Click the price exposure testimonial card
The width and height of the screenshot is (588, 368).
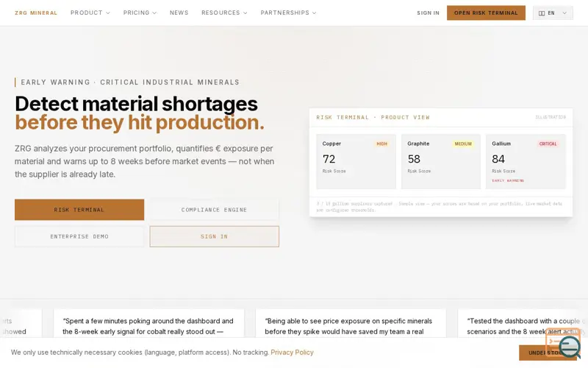[351, 323]
